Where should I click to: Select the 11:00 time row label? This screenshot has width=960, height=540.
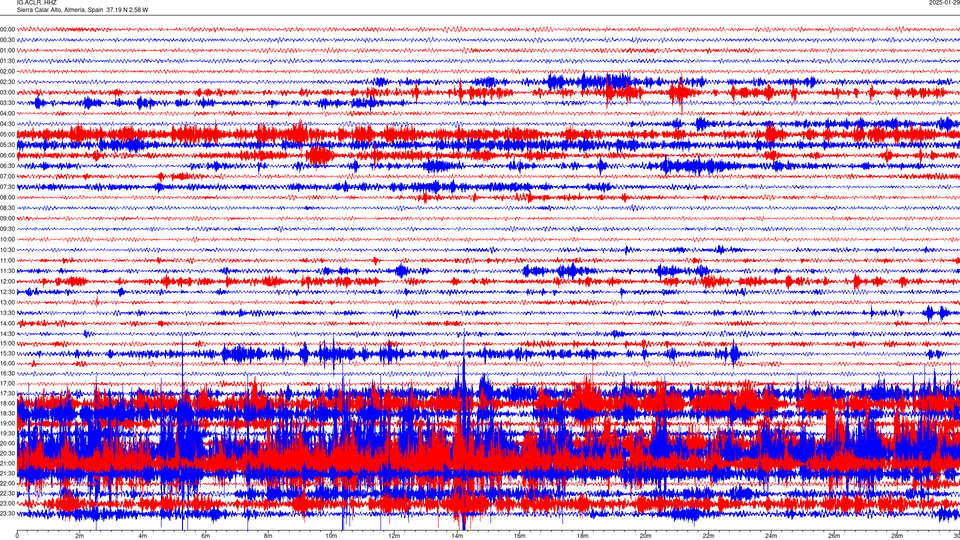7,260
